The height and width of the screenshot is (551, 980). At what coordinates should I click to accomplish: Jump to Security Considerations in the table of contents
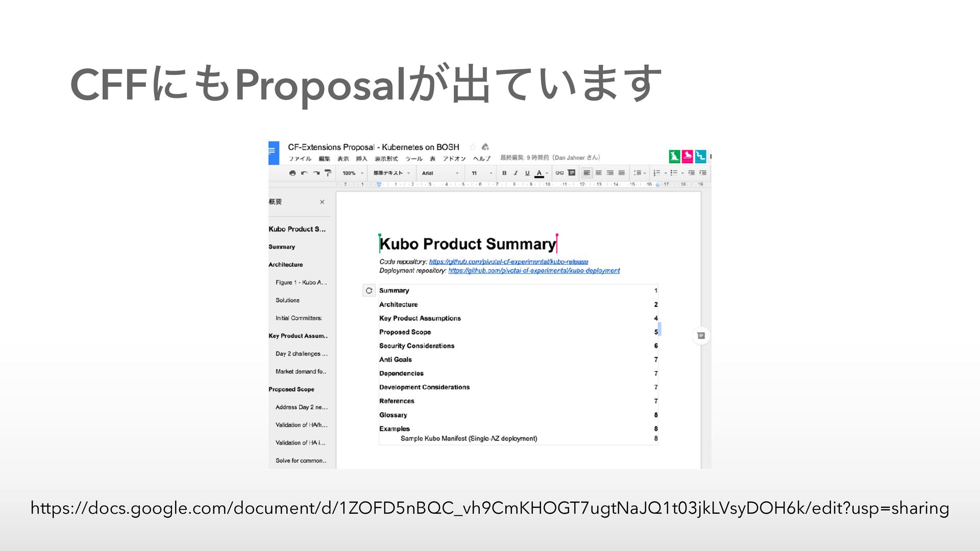tap(416, 346)
